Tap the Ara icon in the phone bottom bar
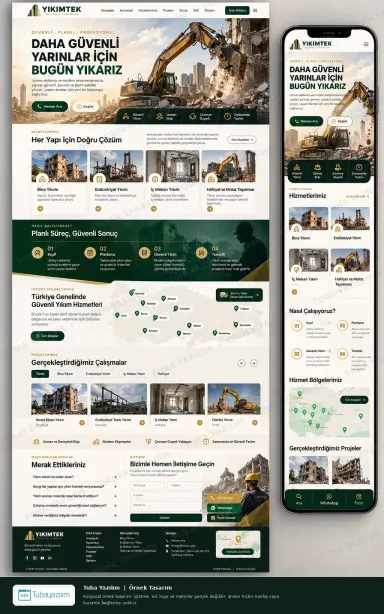Image resolution: width=384 pixels, height=614 pixels. pos(299,496)
